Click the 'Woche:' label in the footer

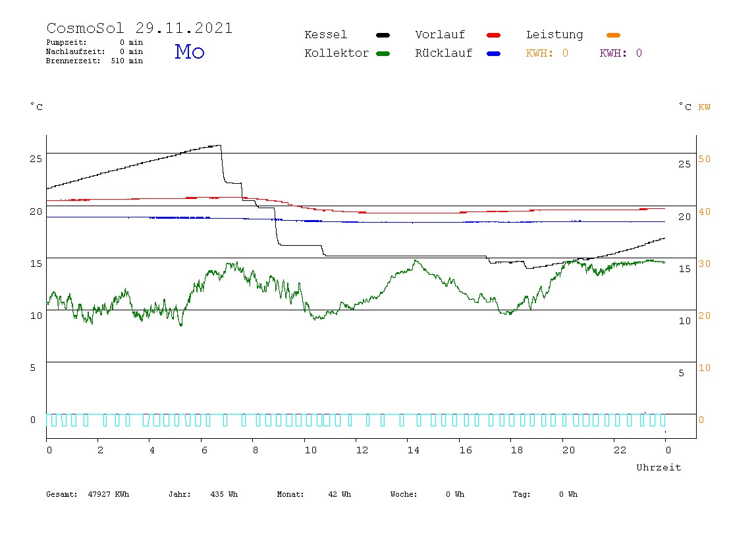(x=404, y=494)
